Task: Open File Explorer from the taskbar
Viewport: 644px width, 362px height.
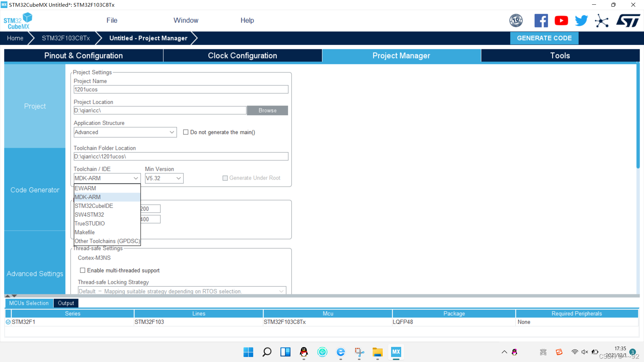Action: point(377,352)
